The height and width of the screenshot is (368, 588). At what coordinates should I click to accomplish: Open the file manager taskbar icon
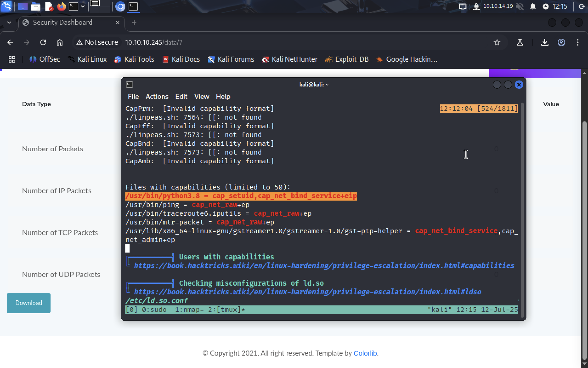36,7
